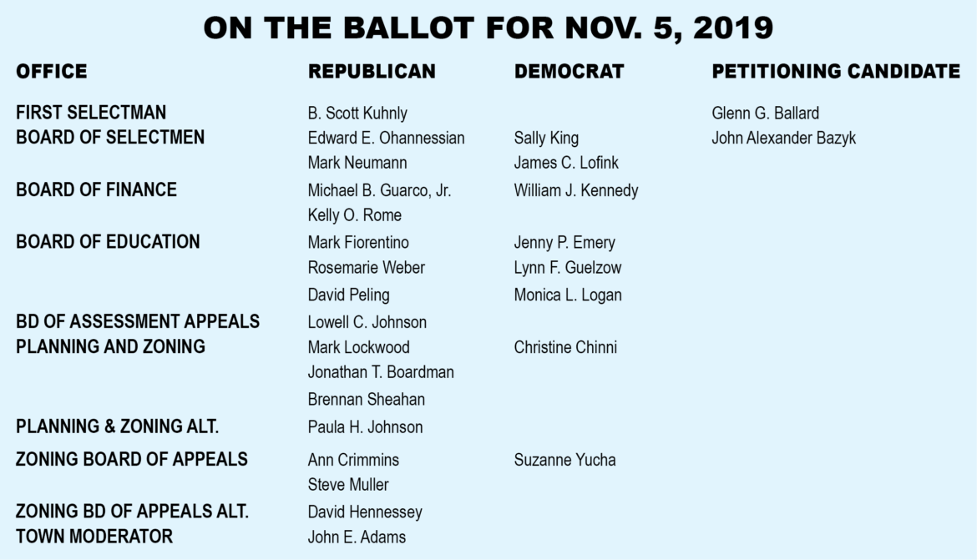This screenshot has width=977, height=560.
Task: Click the BOARD OF FINANCE office label
Action: 96,189
